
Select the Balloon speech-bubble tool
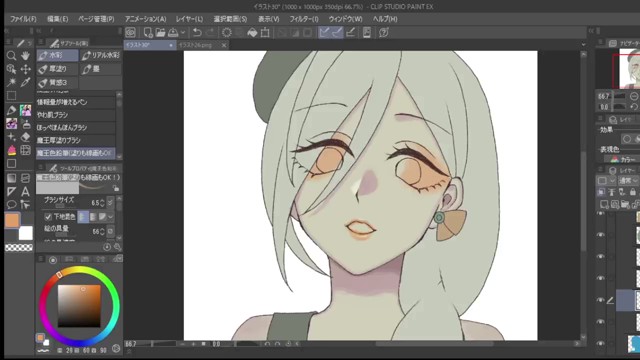[x=11, y=204]
